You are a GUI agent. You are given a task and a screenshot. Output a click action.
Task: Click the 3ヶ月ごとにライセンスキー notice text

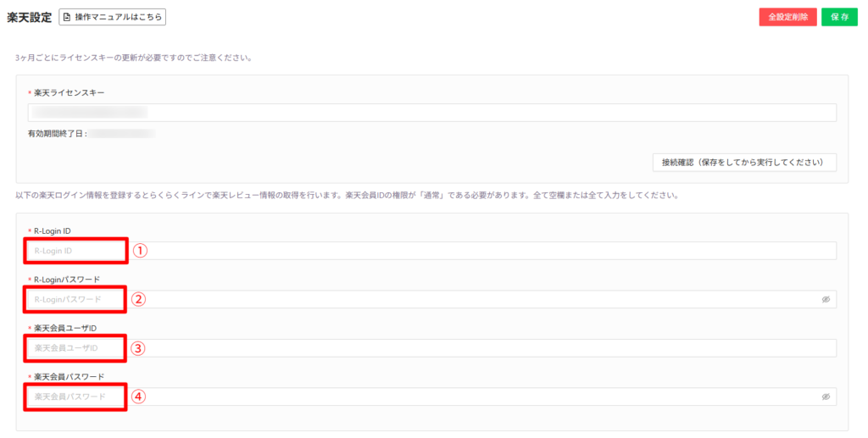(134, 58)
